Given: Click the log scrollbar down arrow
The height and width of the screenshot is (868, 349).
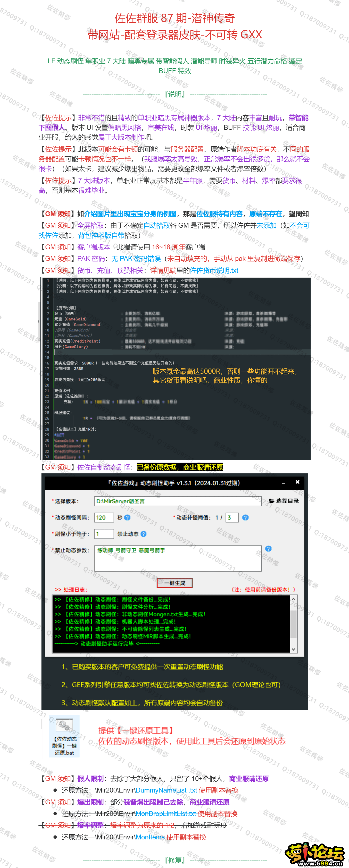Looking at the screenshot, I should (293, 649).
